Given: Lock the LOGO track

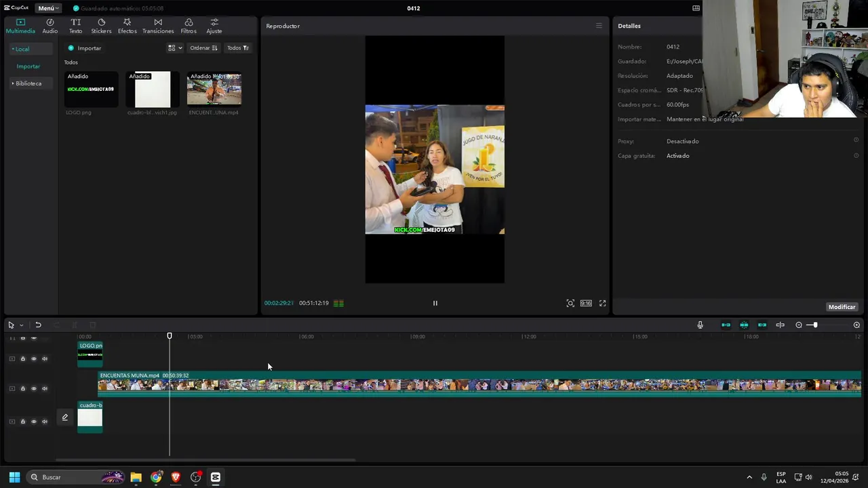Looking at the screenshot, I should (x=22, y=359).
